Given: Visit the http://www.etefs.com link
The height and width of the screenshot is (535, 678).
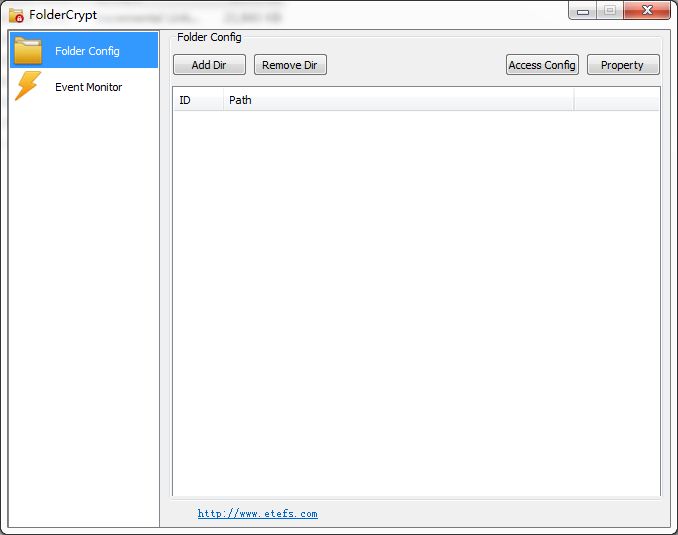Looking at the screenshot, I should [x=258, y=513].
